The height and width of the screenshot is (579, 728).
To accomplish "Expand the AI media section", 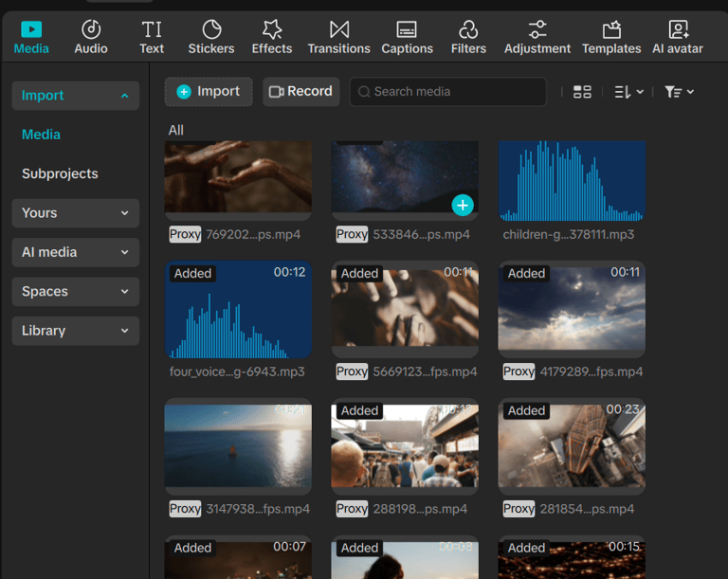I will click(x=76, y=252).
